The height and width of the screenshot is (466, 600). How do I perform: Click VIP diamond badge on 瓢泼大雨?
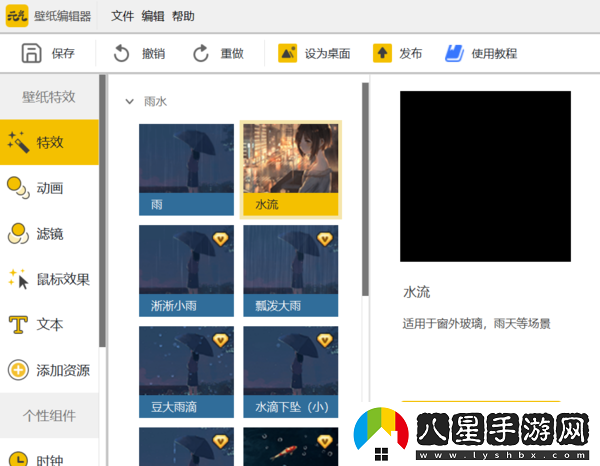pyautogui.click(x=324, y=239)
